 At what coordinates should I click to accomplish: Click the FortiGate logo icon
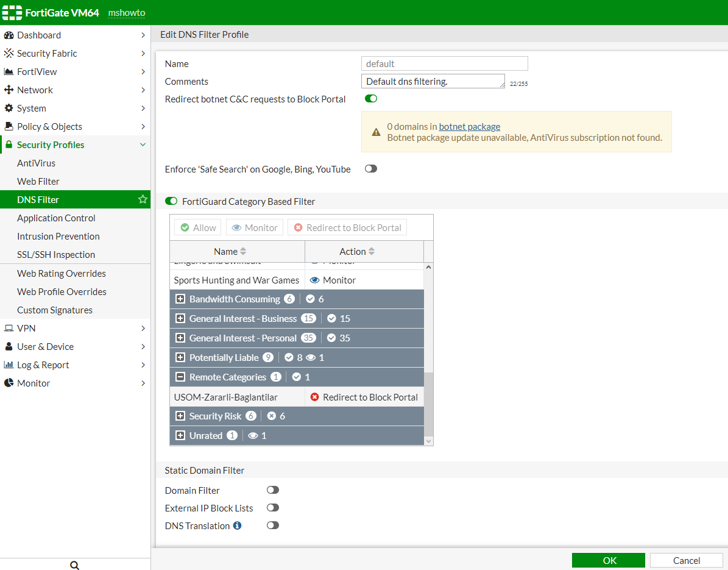point(12,13)
